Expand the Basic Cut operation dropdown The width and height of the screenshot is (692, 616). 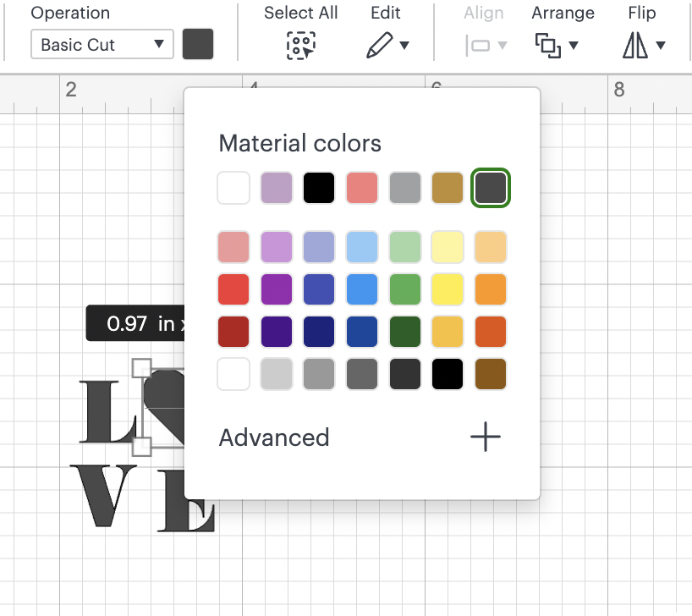[x=102, y=45]
